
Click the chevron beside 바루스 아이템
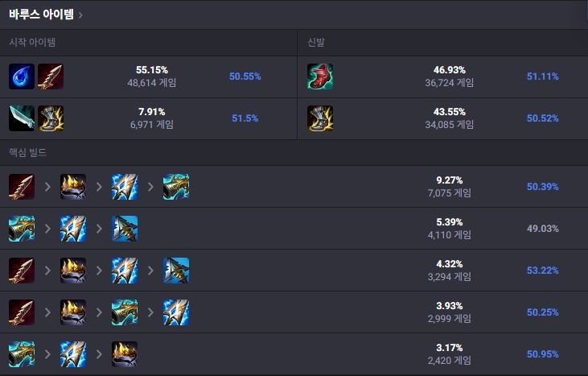tap(80, 14)
